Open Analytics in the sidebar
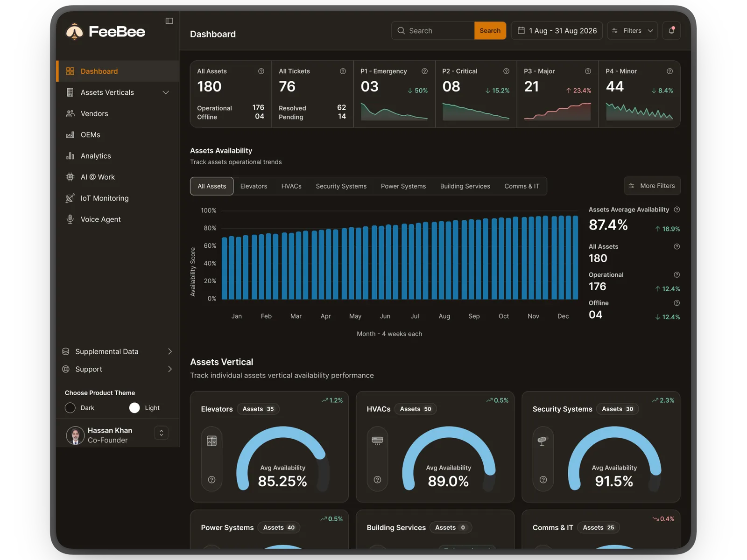 pos(118,156)
